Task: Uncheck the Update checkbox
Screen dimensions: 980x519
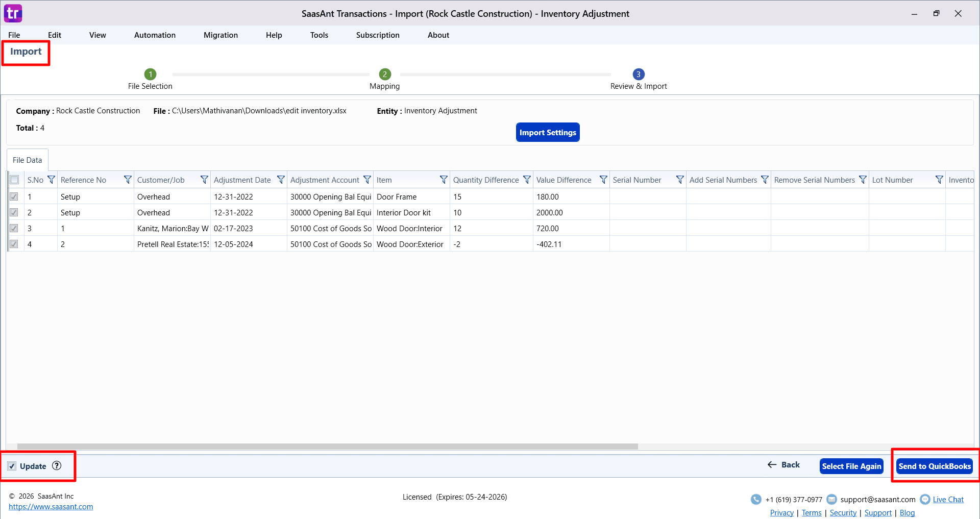Action: (12, 466)
